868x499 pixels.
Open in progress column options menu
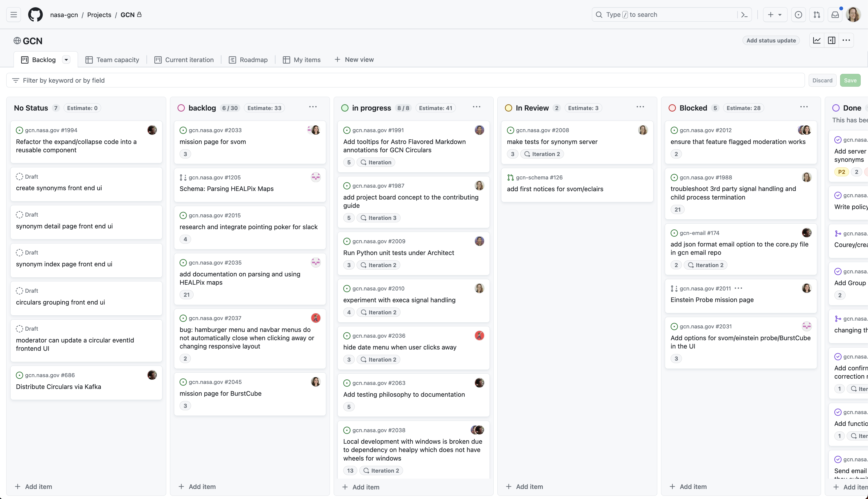tap(476, 107)
